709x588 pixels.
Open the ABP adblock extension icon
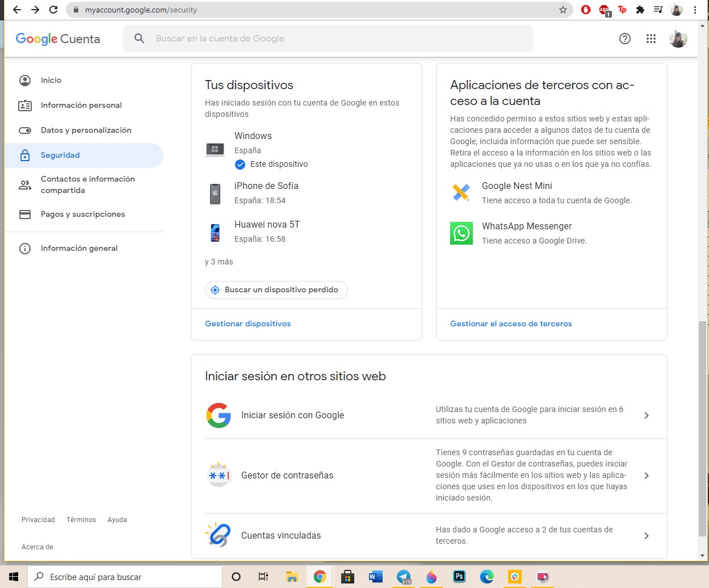coord(605,10)
